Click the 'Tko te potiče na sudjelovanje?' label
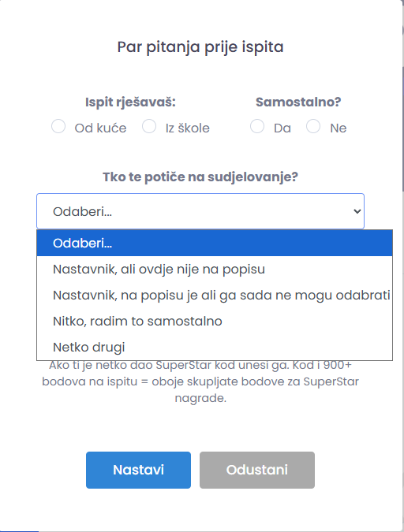Image resolution: width=404 pixels, height=532 pixels. 200,177
